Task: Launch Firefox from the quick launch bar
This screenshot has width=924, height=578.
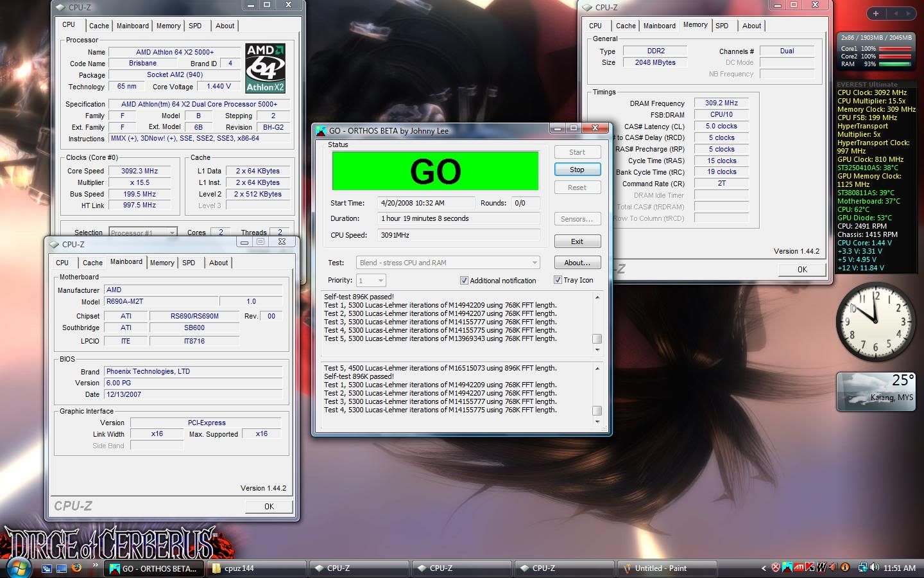Action: [x=76, y=568]
